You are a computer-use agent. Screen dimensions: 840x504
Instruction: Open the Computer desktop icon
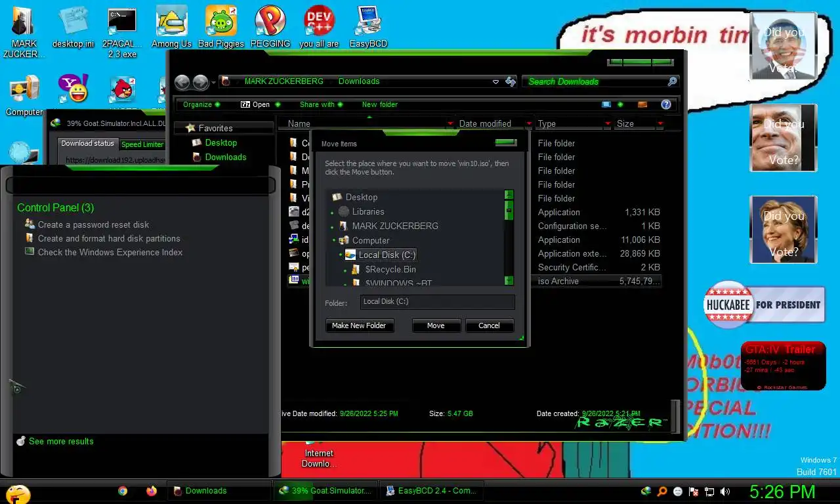click(24, 95)
